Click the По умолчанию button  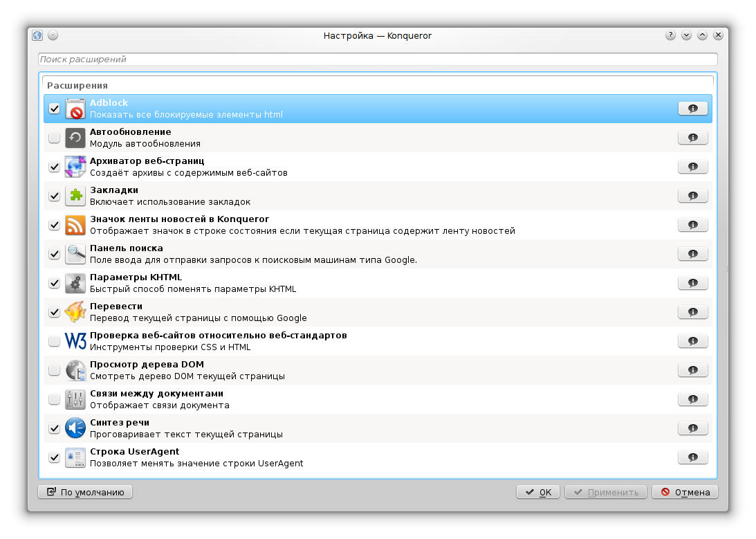click(84, 491)
